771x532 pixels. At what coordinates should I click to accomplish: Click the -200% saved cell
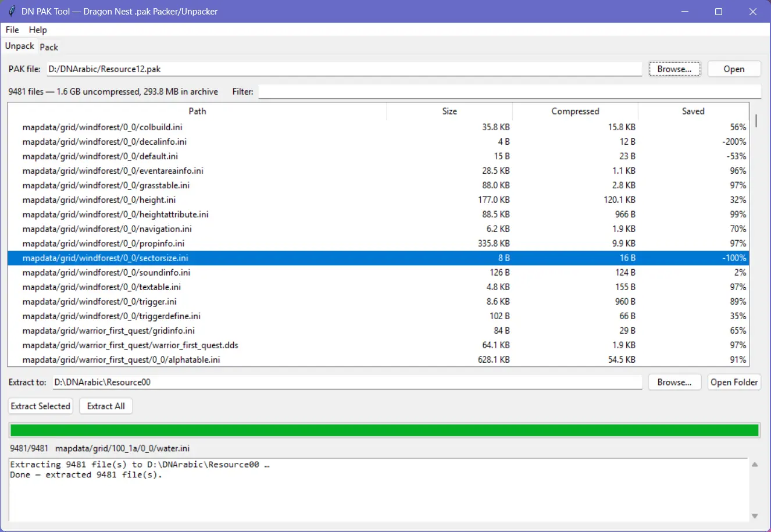pyautogui.click(x=735, y=141)
